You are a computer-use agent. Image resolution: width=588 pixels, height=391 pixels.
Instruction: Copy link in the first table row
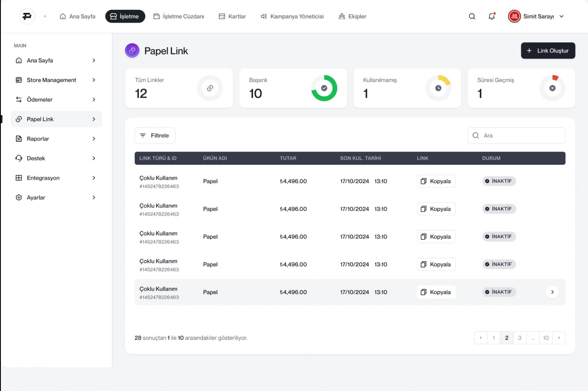tap(436, 181)
